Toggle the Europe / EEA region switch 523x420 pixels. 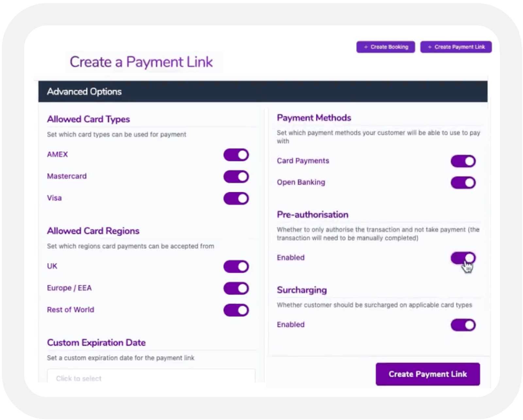(236, 288)
